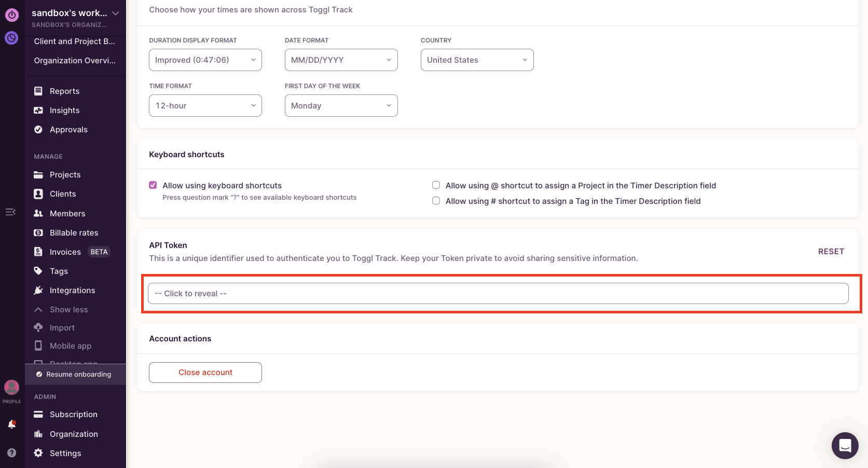This screenshot has height=468, width=868.
Task: Enable the @ shortcut for assigning Projects
Action: (436, 185)
